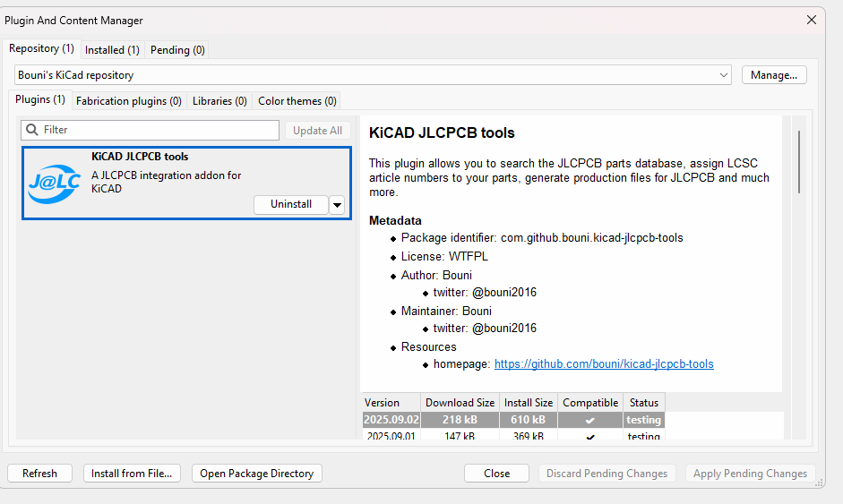The width and height of the screenshot is (843, 504).
Task: Open the GitHub homepage link
Action: tap(603, 364)
